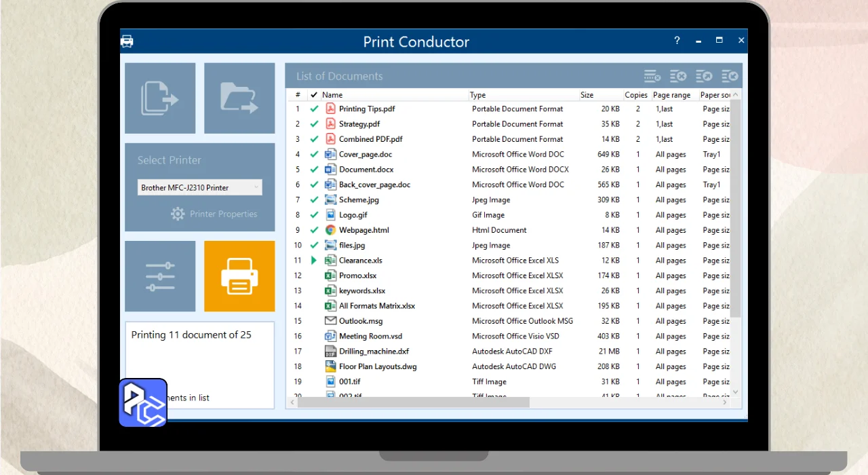Click the image icon of Scheme.jpg
Screen dimensions: 868x475
tap(331, 199)
